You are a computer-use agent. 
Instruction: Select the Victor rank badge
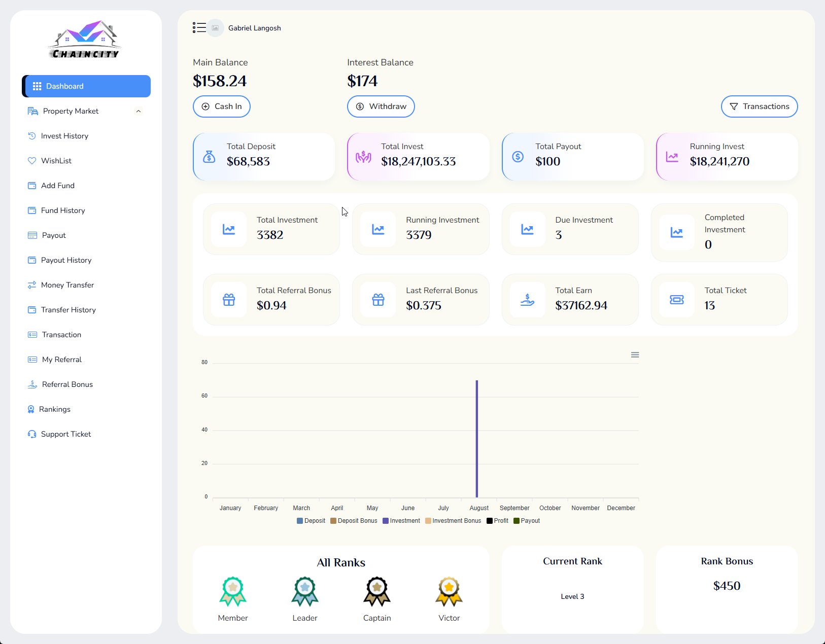pos(449,592)
